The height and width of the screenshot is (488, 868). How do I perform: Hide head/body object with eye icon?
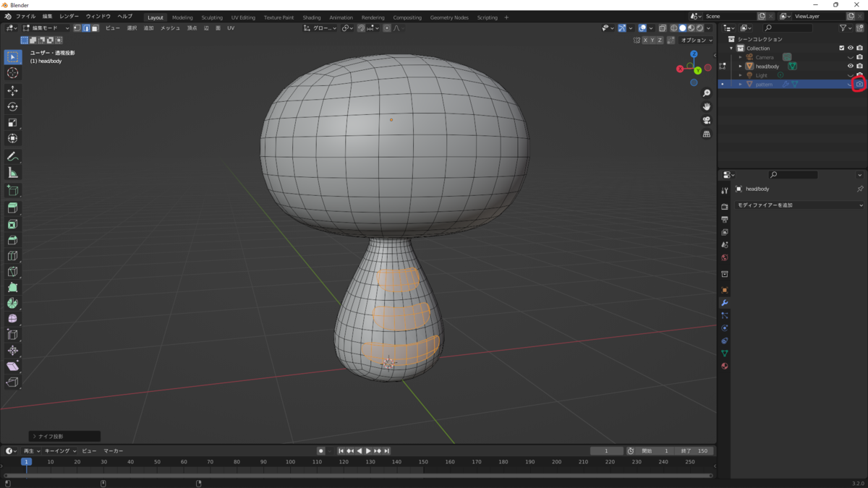pyautogui.click(x=851, y=67)
